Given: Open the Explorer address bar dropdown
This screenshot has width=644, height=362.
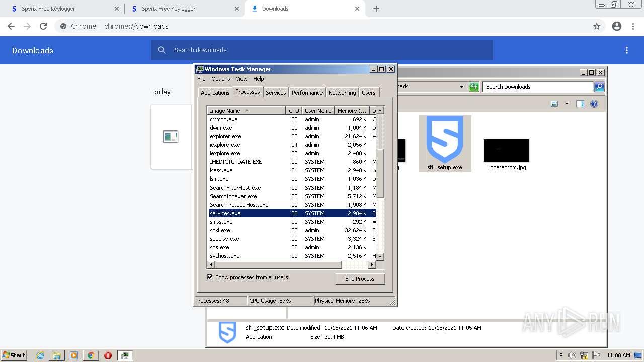Looking at the screenshot, I should [461, 87].
